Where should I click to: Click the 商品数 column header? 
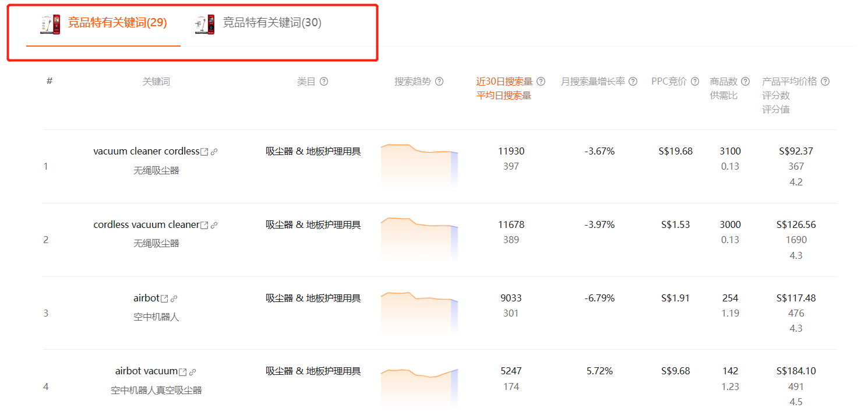pos(724,82)
